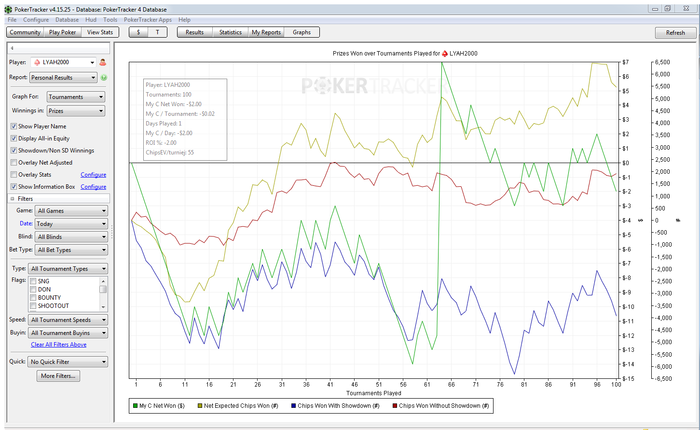Switch to the Graphs tab
This screenshot has width=700, height=430.
[302, 33]
